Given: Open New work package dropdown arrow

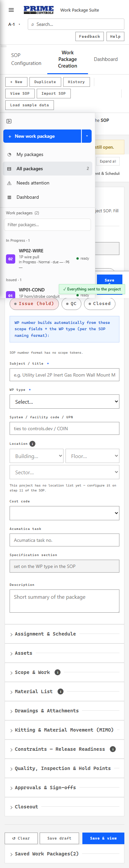Looking at the screenshot, I should [x=87, y=136].
